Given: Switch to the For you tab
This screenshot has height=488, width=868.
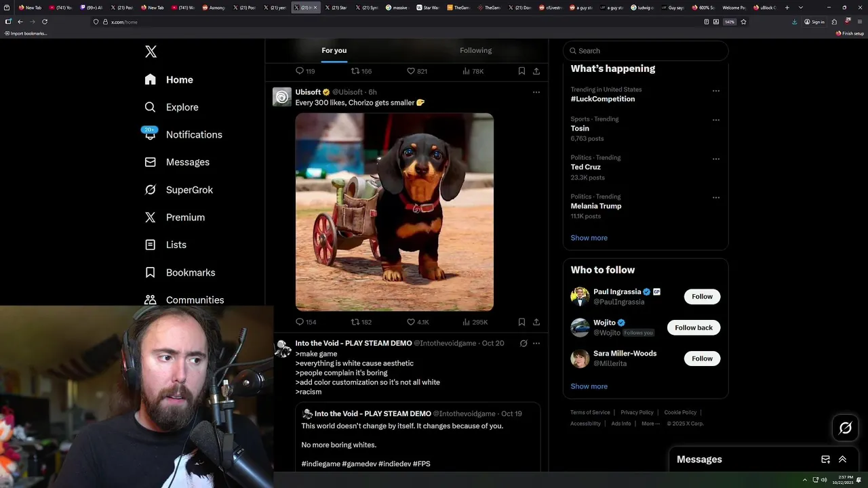Looking at the screenshot, I should pyautogui.click(x=334, y=50).
